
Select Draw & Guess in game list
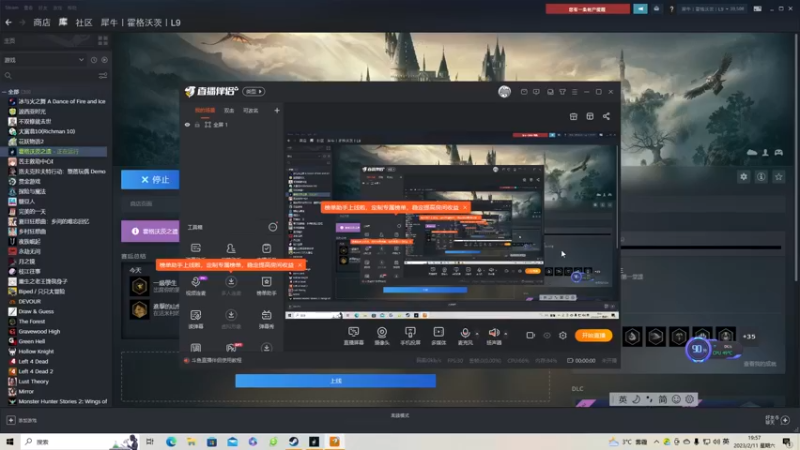click(x=36, y=311)
